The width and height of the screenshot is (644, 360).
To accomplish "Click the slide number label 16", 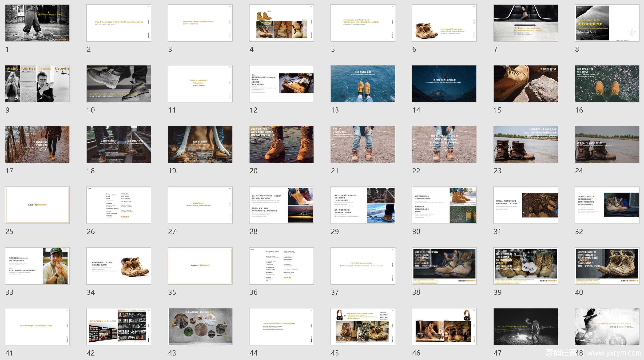I will pos(579,110).
